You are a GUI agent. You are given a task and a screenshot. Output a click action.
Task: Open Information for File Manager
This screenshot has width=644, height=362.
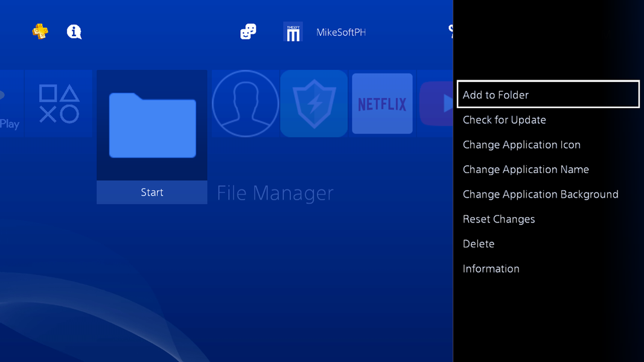(x=491, y=268)
